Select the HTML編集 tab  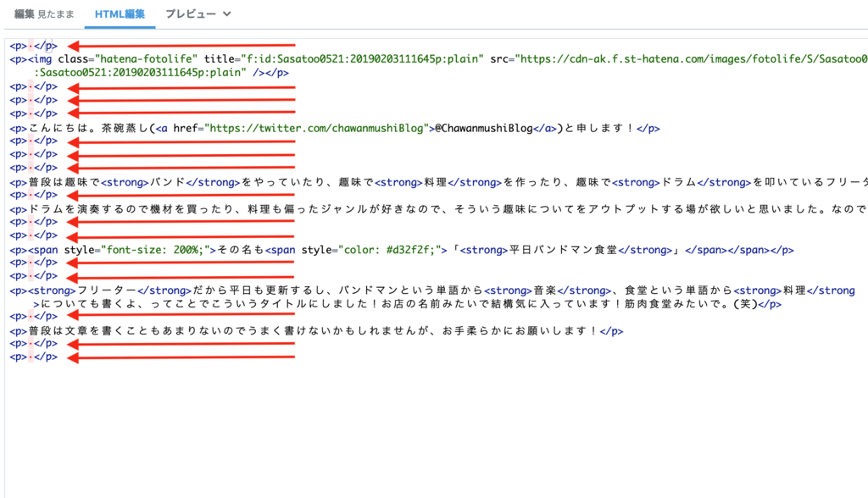coord(120,14)
